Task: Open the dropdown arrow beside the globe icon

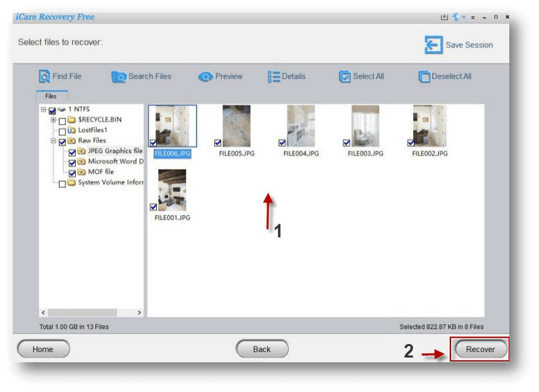Action: tap(463, 17)
